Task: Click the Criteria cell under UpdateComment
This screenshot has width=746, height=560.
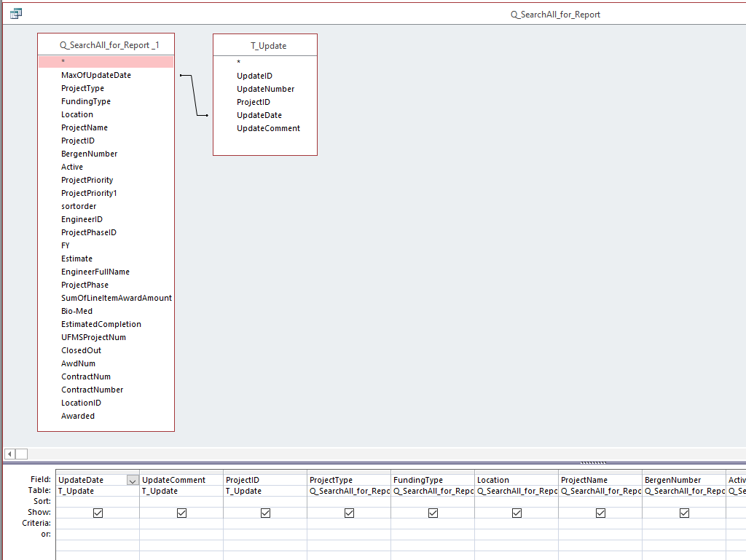Action: coord(181,524)
